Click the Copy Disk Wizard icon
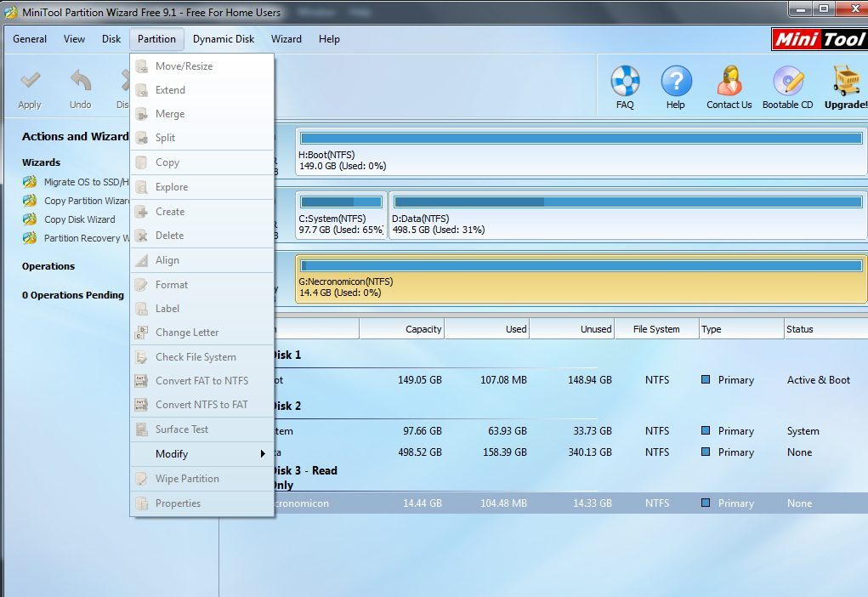 coord(30,219)
